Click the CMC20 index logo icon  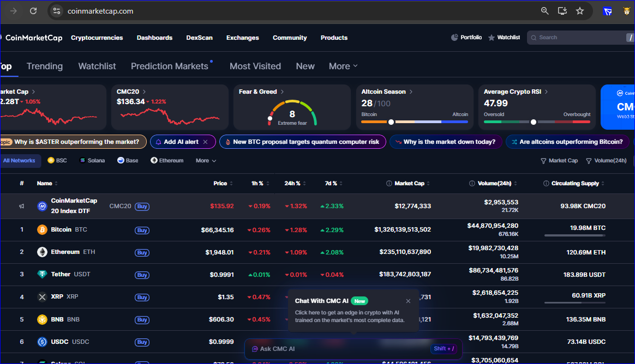(x=42, y=207)
